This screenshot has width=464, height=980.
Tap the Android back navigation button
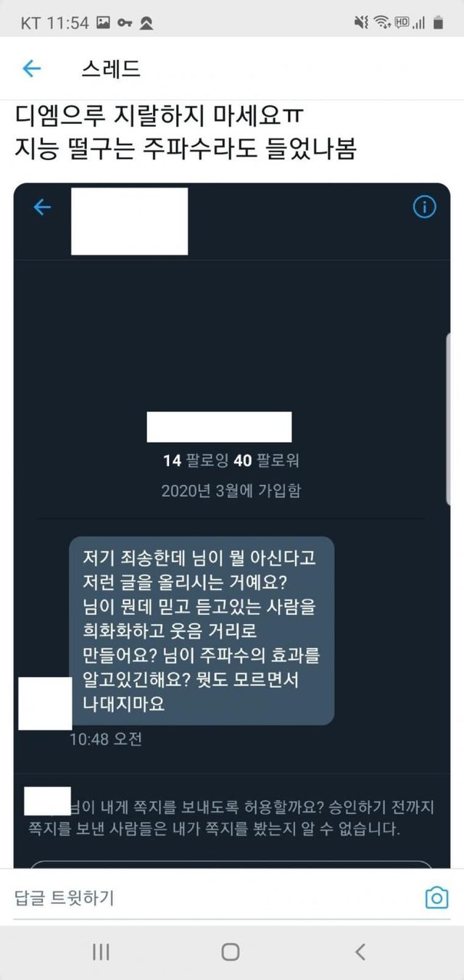coord(360,952)
